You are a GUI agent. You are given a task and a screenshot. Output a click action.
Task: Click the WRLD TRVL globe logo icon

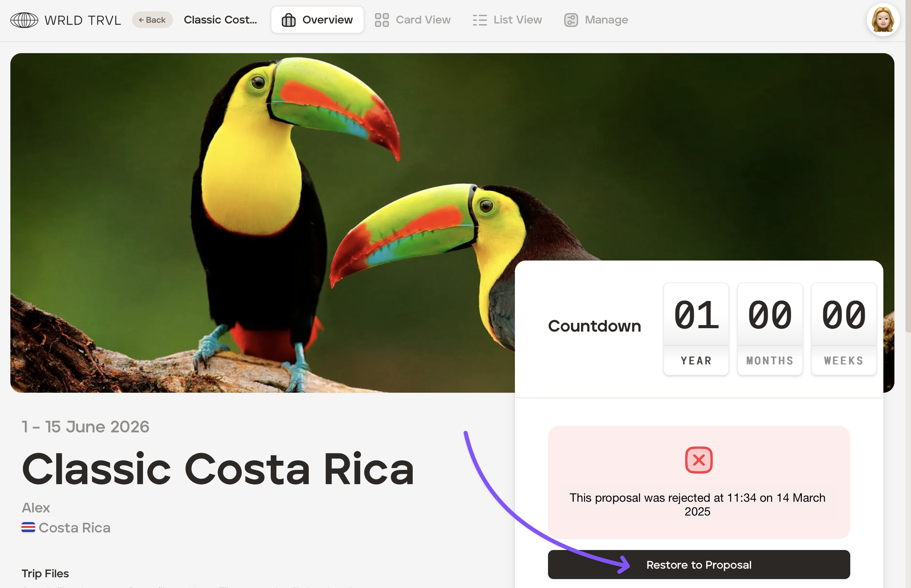[24, 20]
